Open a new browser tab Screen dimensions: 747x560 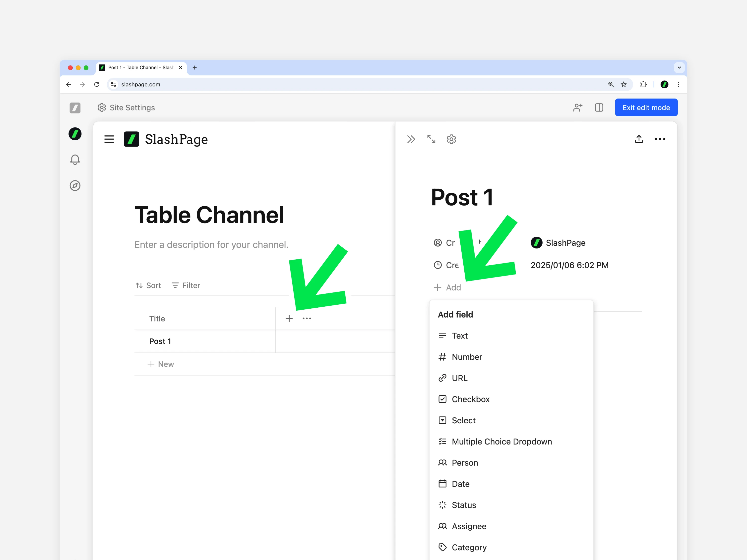click(x=194, y=67)
